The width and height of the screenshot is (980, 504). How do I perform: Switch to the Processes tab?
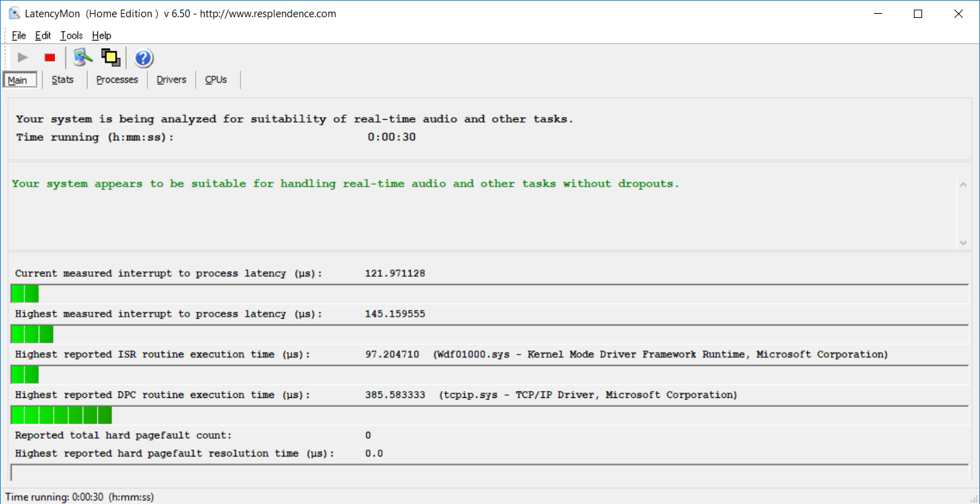(117, 80)
